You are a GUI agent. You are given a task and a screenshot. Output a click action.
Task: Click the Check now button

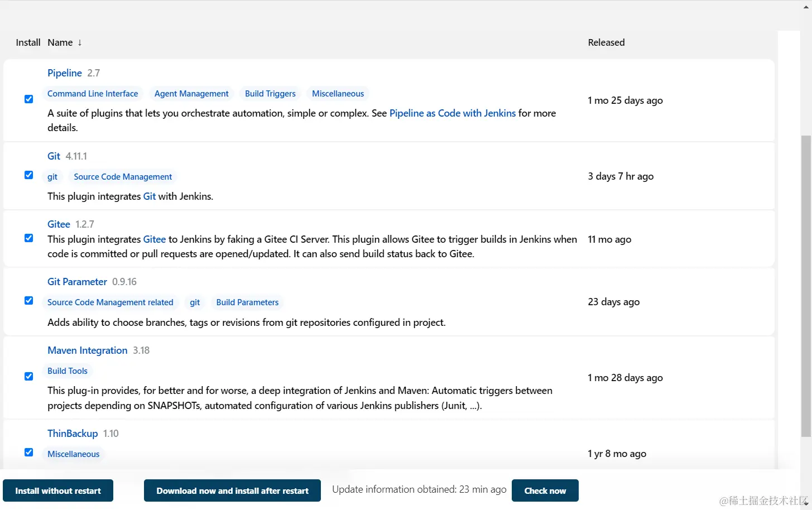(x=545, y=490)
